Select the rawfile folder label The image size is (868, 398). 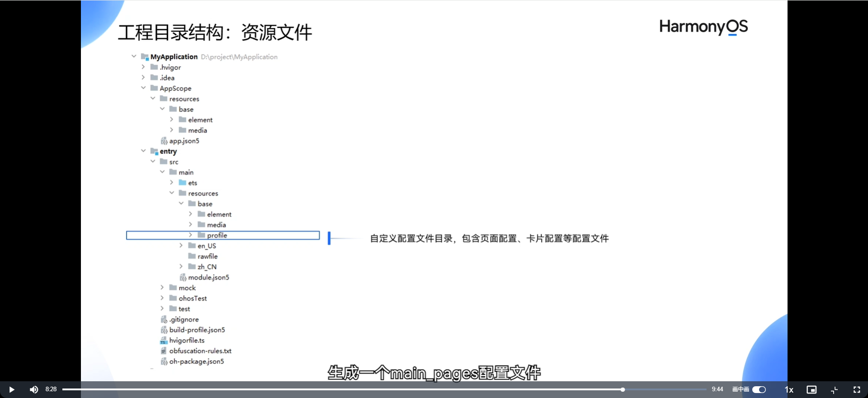pos(208,256)
